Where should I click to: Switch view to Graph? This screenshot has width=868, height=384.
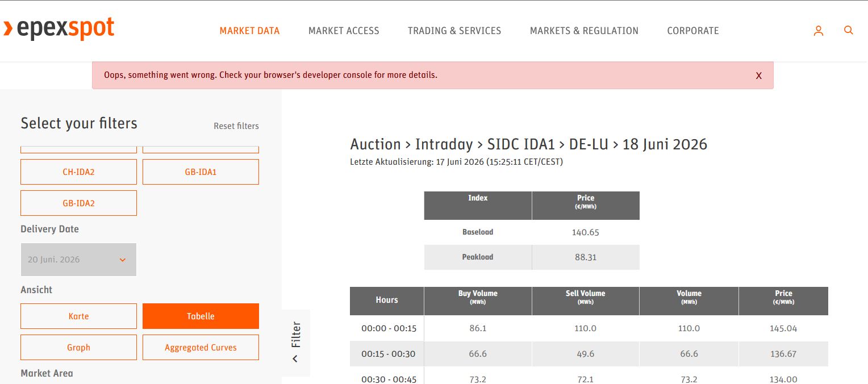point(78,347)
